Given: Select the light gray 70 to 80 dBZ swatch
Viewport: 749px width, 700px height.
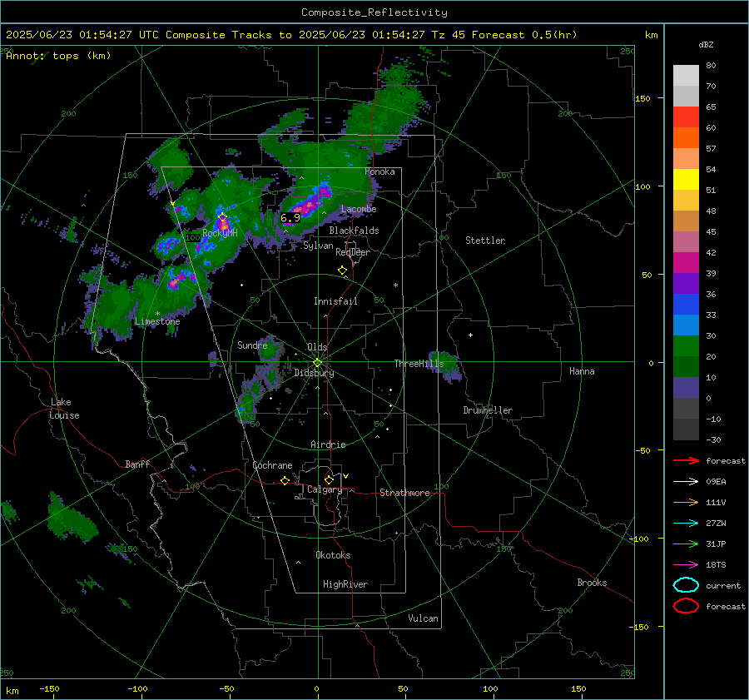Looking at the screenshot, I should [x=686, y=76].
